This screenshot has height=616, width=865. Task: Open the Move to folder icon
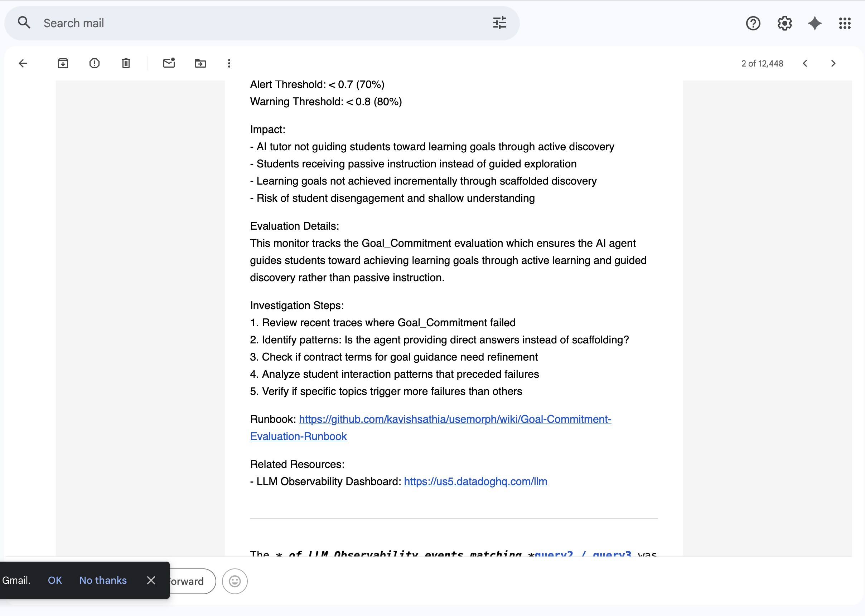200,63
